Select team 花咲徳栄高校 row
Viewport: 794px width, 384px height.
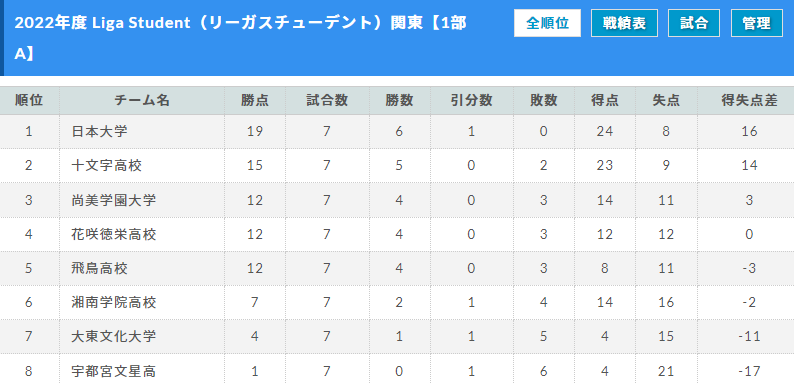(x=397, y=235)
